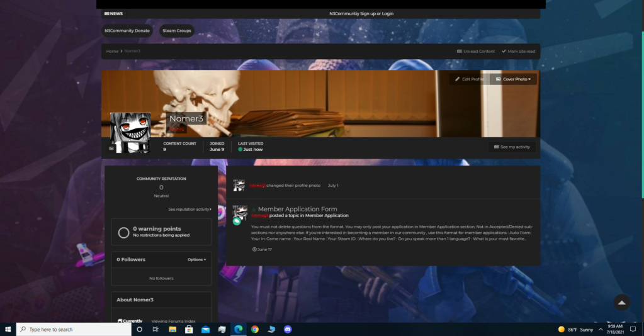The height and width of the screenshot is (336, 644).
Task: Open the NEWS link in top bar
Action: (114, 14)
